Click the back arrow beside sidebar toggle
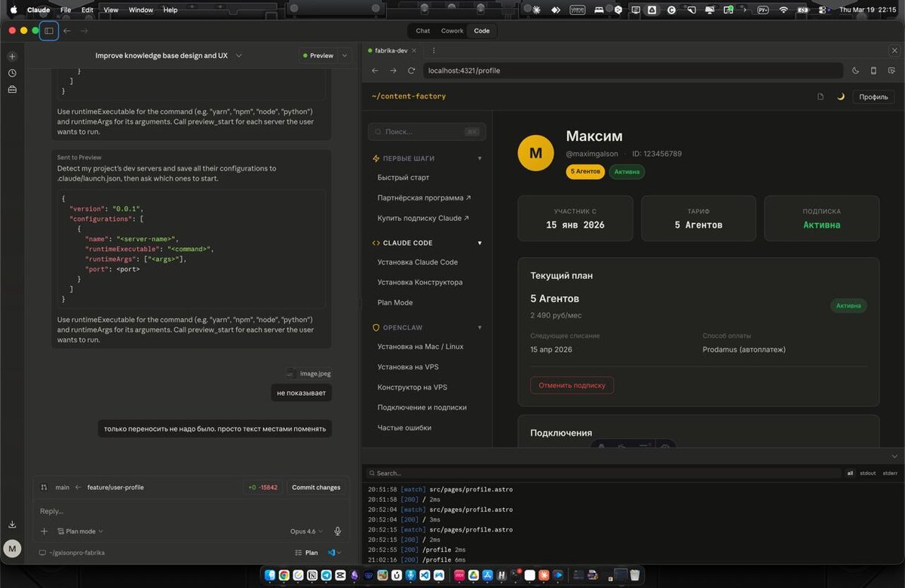Viewport: 905px width, 588px height. (67, 31)
